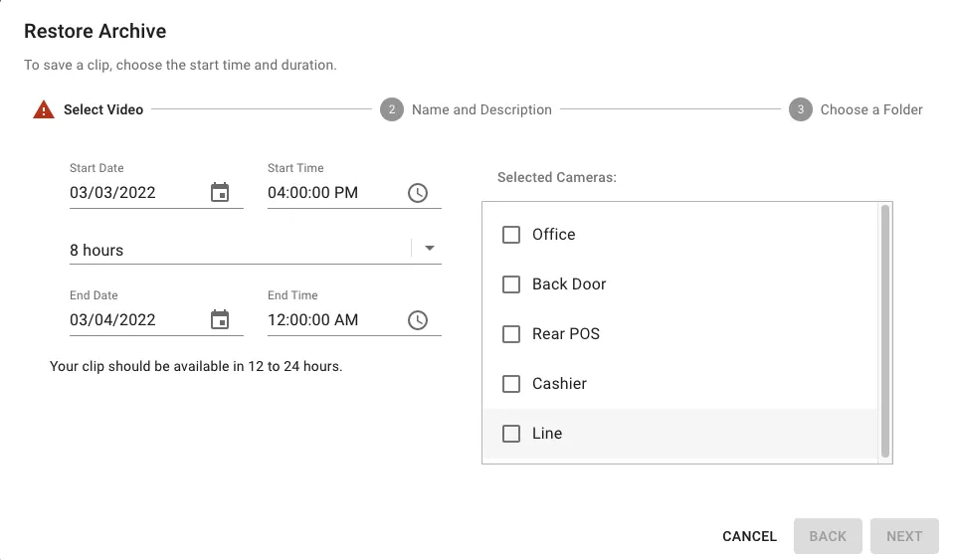The height and width of the screenshot is (560, 953).
Task: Tick the Line camera checkbox
Action: coord(511,434)
